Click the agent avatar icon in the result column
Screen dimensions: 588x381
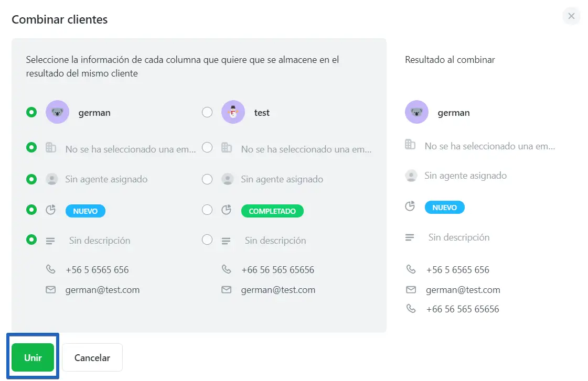[411, 176]
